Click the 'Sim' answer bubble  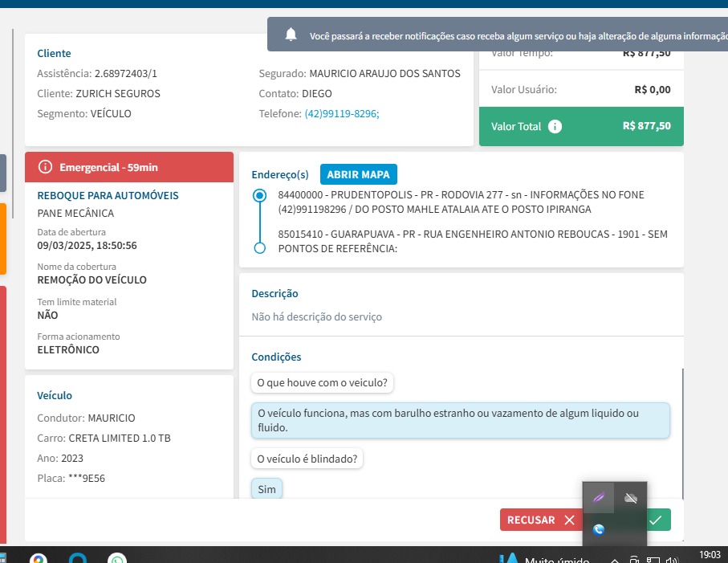pyautogui.click(x=267, y=489)
